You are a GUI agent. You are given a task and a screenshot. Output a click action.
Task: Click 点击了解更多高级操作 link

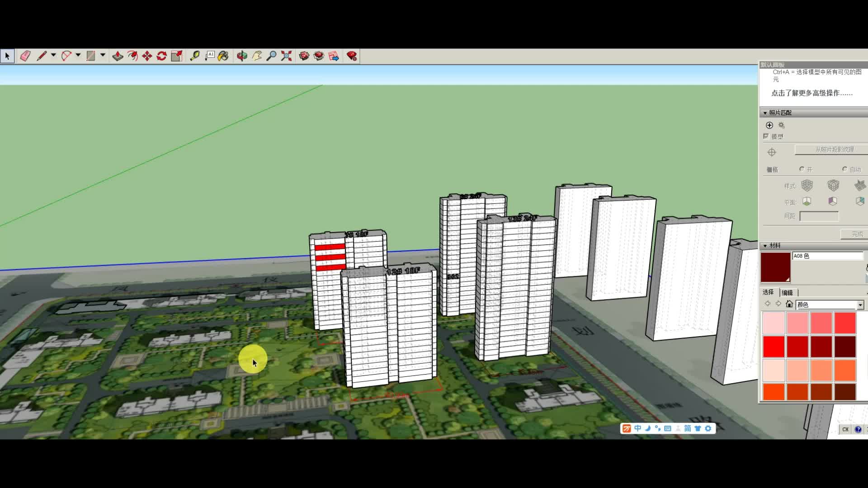pos(812,93)
